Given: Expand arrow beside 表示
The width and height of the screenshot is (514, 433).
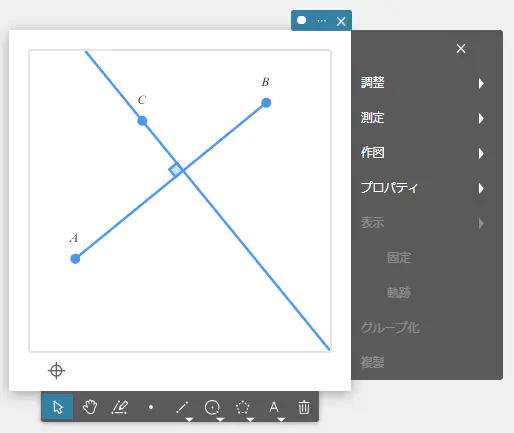Looking at the screenshot, I should tap(481, 223).
